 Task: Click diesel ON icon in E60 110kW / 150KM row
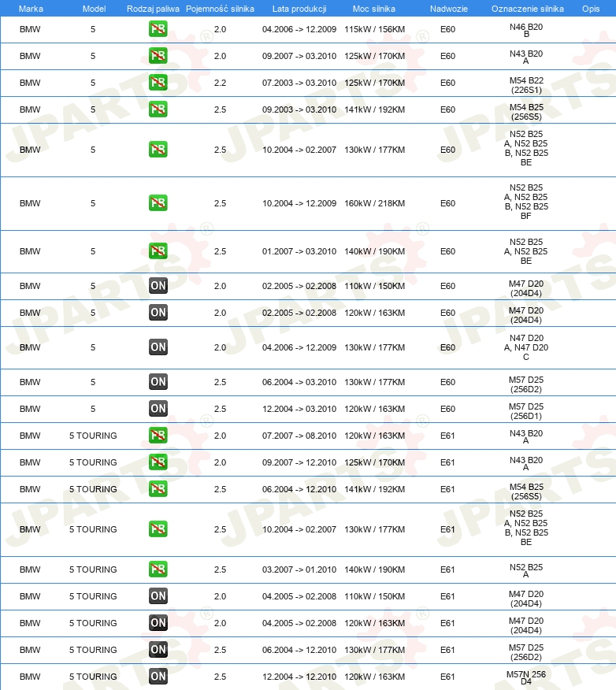point(158,286)
